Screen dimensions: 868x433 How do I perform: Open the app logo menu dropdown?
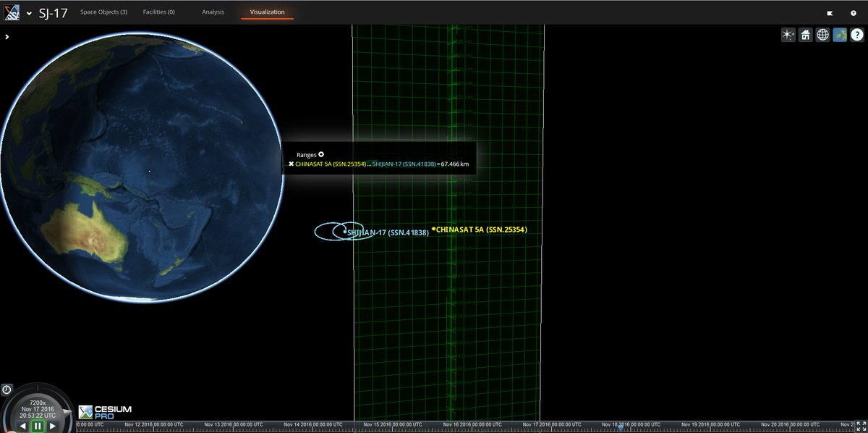[x=29, y=12]
